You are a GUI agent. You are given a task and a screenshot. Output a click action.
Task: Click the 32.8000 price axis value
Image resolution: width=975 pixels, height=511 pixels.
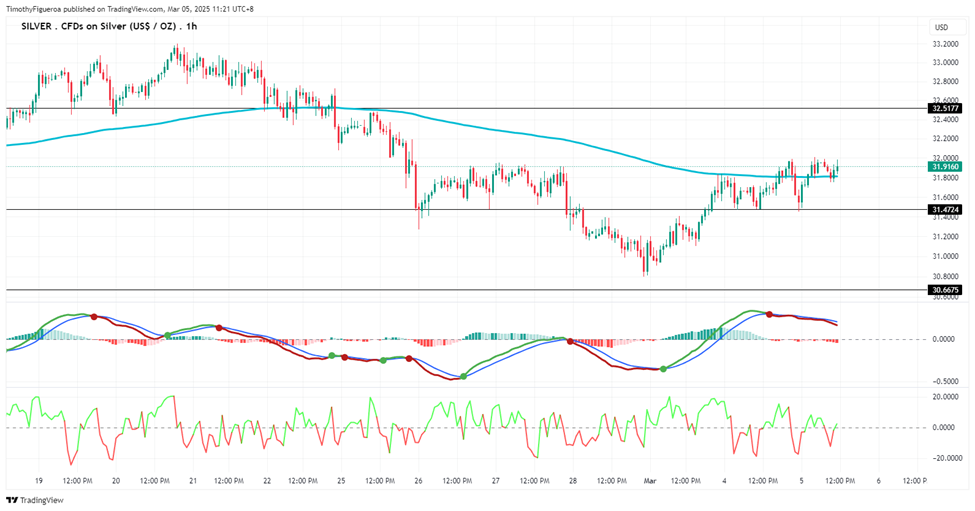[x=945, y=81]
